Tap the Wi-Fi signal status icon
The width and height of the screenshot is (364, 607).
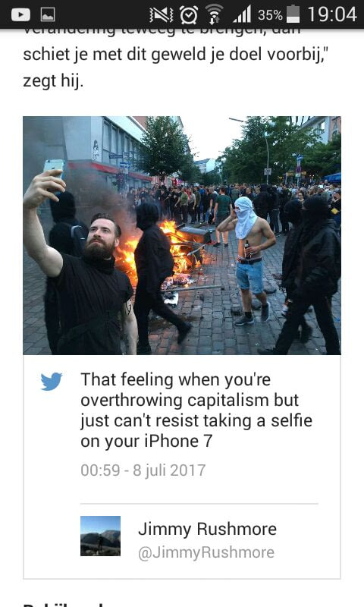(215, 14)
